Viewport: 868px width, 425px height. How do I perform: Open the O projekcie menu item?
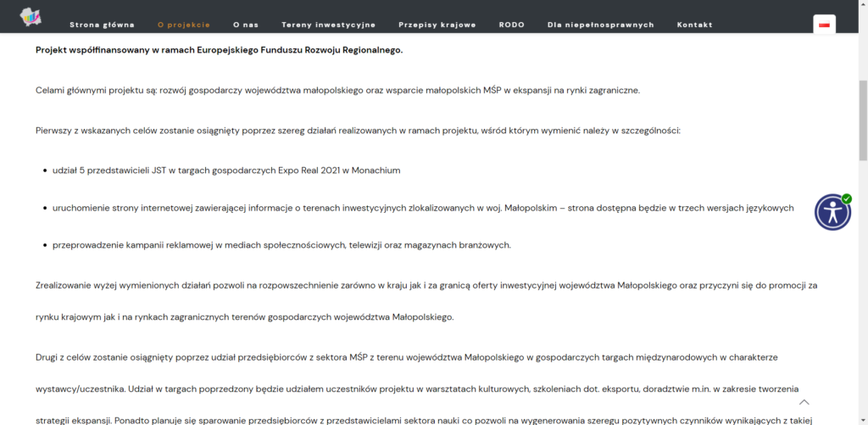click(x=184, y=25)
